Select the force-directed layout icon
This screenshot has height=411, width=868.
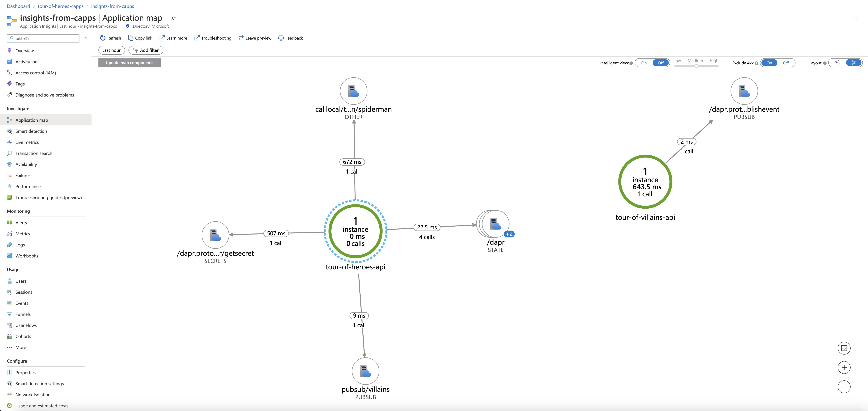coord(853,63)
